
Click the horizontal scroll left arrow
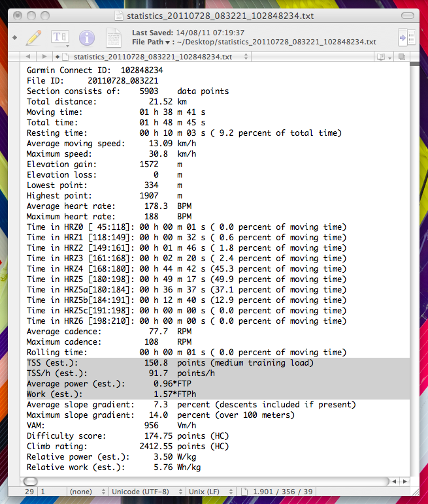tap(394, 481)
